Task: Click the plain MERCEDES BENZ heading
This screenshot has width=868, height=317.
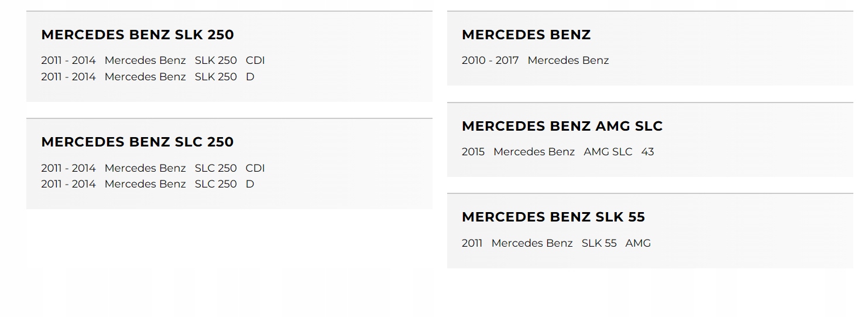Action: [x=526, y=35]
